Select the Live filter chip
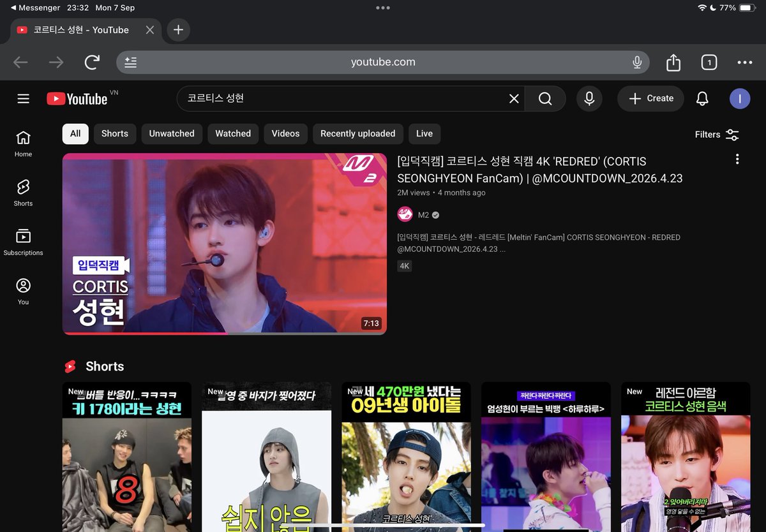 tap(424, 134)
